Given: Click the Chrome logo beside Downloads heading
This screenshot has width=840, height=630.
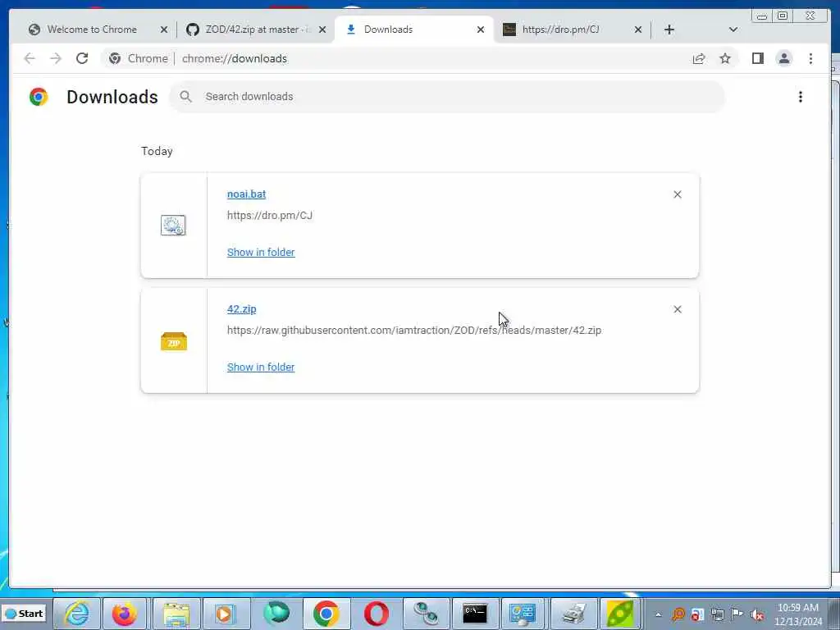Looking at the screenshot, I should (x=39, y=97).
